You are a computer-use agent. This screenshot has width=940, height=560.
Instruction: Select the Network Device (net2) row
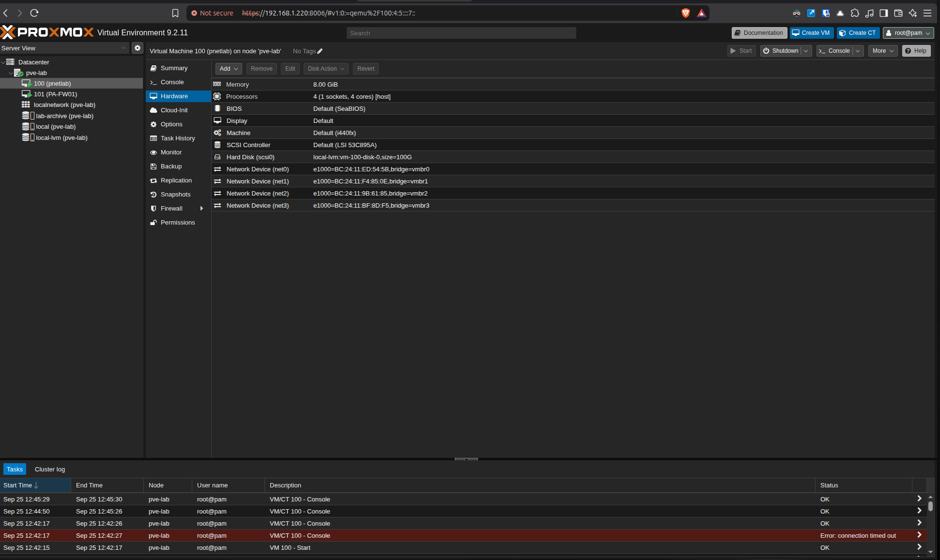pyautogui.click(x=573, y=193)
